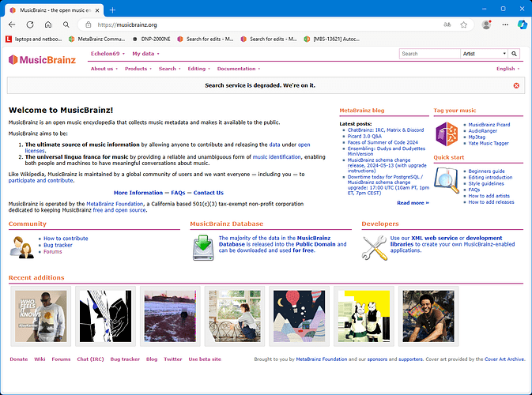This screenshot has height=395, width=532.
Task: Click the Use beta site footer link
Action: pyautogui.click(x=205, y=359)
